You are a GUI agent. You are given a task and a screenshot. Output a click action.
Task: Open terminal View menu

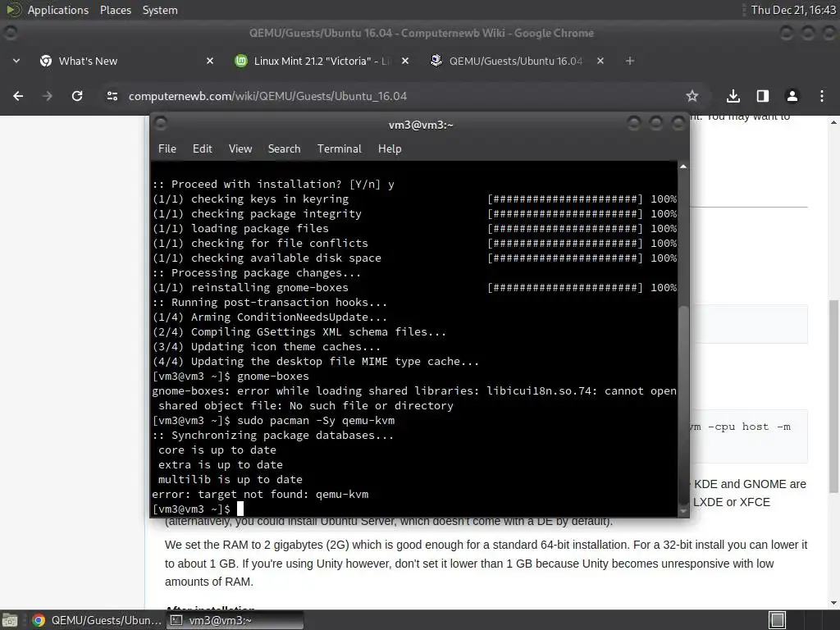coord(240,149)
